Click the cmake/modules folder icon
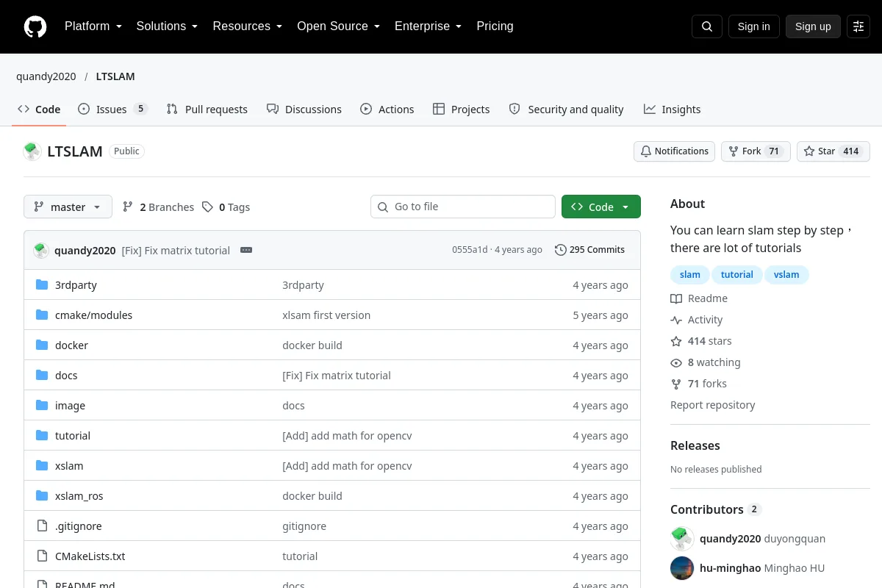Viewport: 882px width, 588px height. point(42,315)
